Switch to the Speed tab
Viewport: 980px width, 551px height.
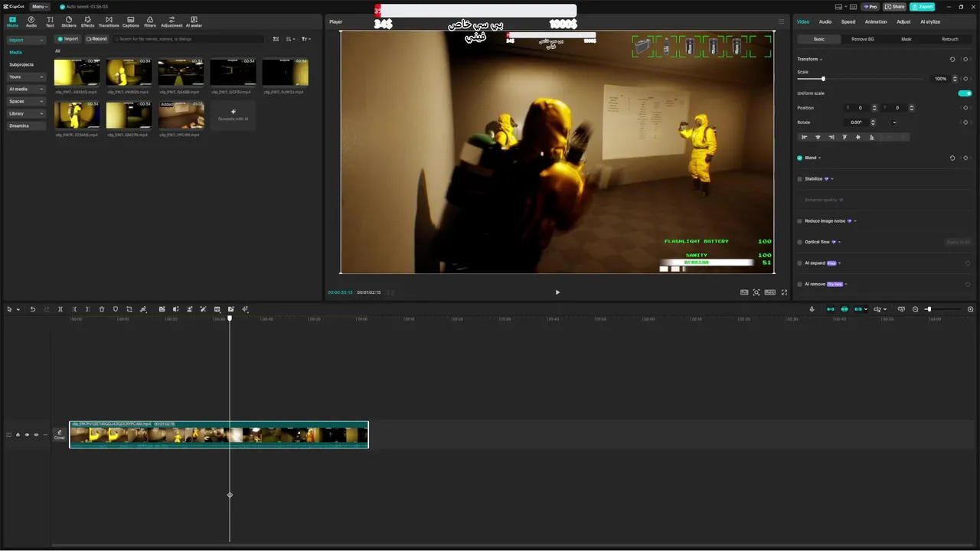pyautogui.click(x=848, y=21)
